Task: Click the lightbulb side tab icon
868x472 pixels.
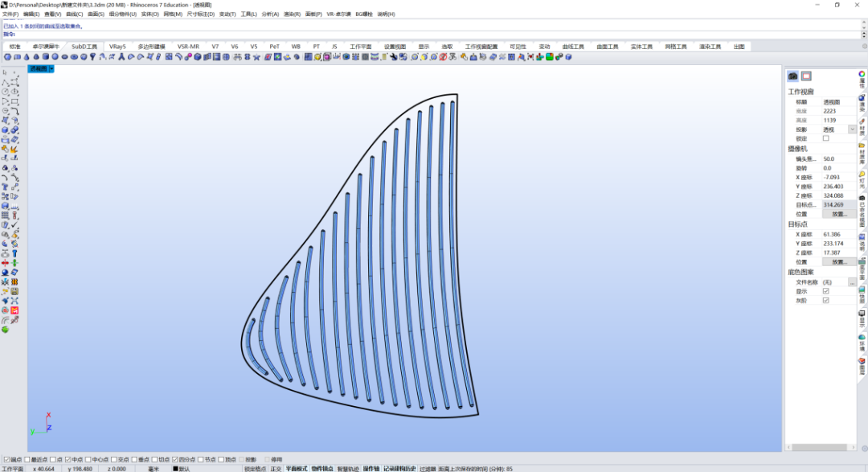Action: tap(862, 174)
